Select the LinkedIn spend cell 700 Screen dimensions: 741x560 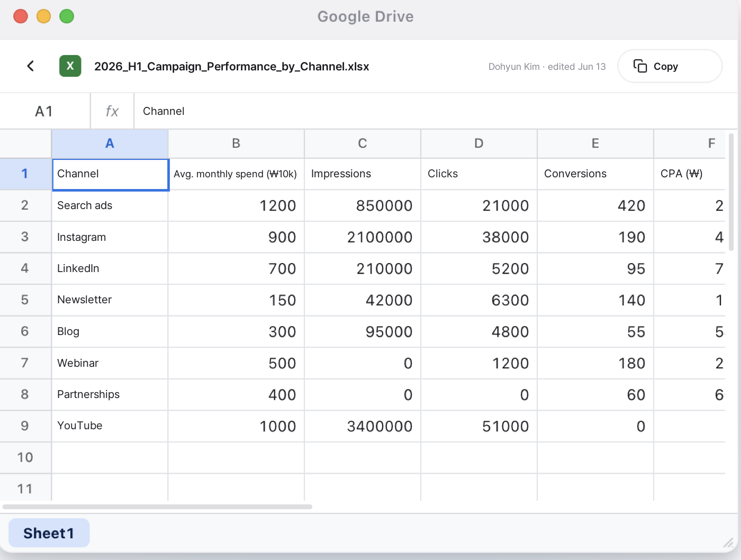point(236,268)
